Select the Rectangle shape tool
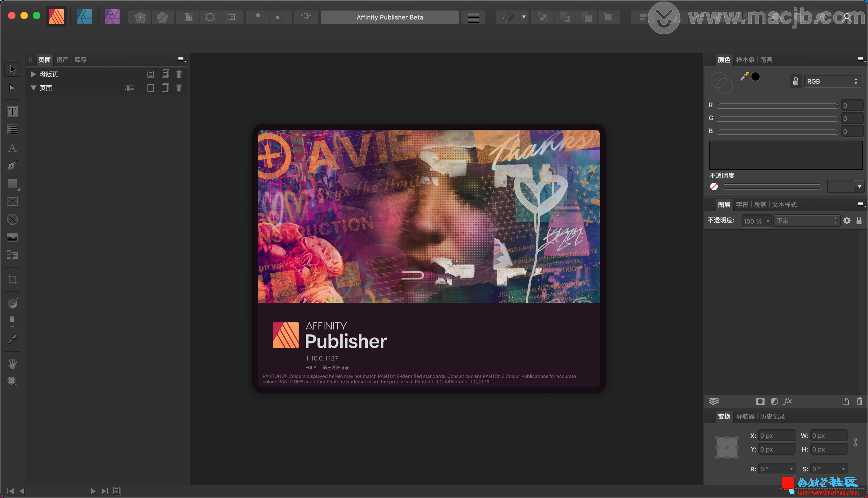 (x=12, y=184)
